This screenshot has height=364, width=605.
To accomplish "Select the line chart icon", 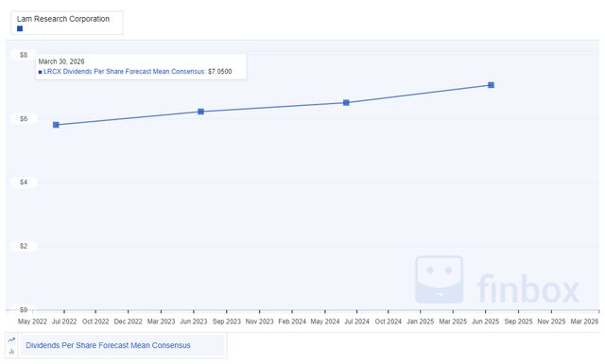I will [x=11, y=339].
